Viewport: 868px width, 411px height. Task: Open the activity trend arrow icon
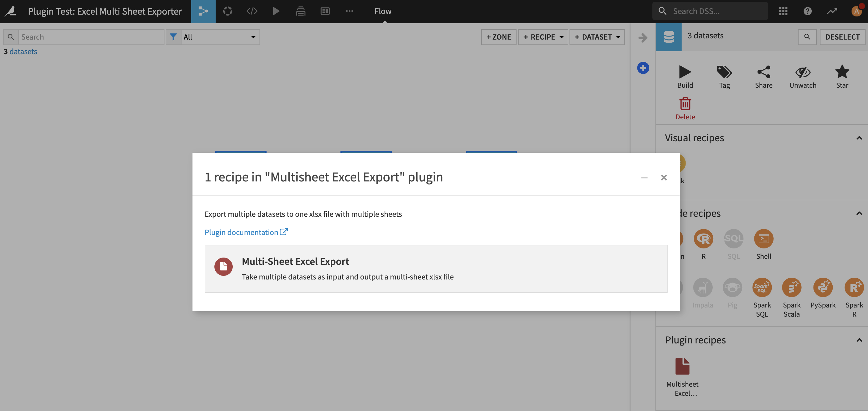(x=832, y=11)
